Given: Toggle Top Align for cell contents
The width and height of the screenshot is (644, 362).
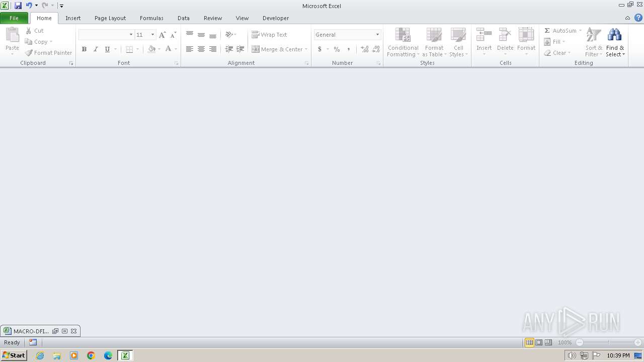Looking at the screenshot, I should pos(190,35).
